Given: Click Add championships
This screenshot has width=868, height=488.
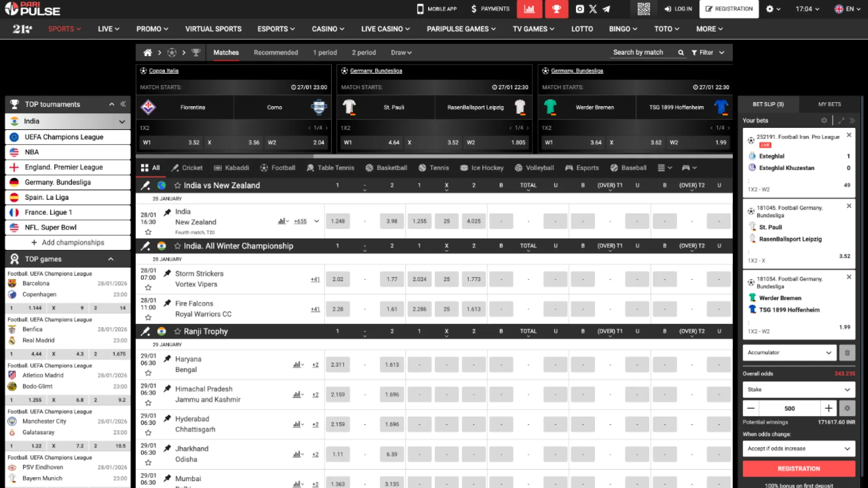Looking at the screenshot, I should tap(68, 243).
